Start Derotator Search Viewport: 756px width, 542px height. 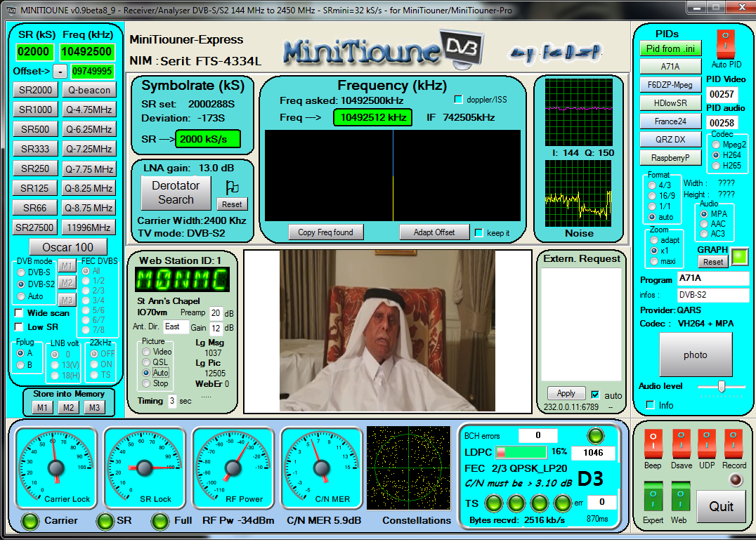[x=176, y=192]
